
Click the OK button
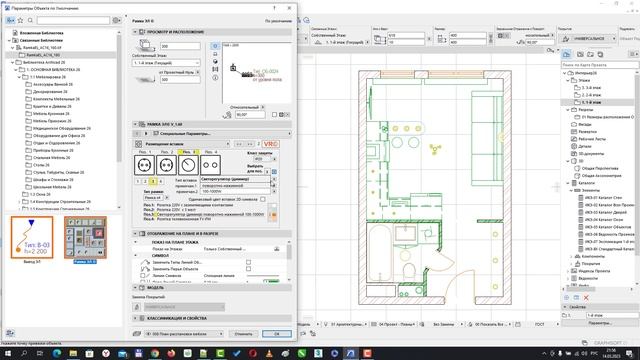pyautogui.click(x=277, y=334)
